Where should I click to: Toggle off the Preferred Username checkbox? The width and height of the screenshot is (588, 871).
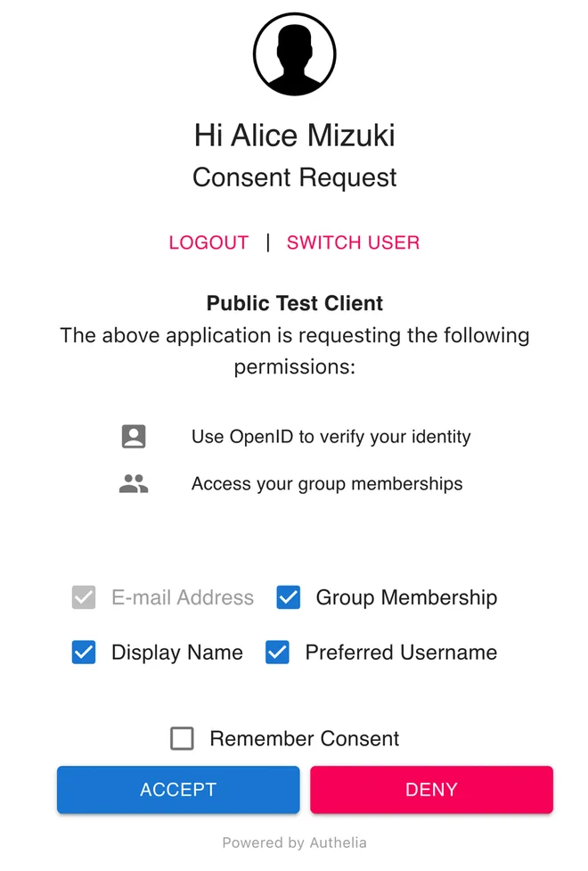coord(277,652)
